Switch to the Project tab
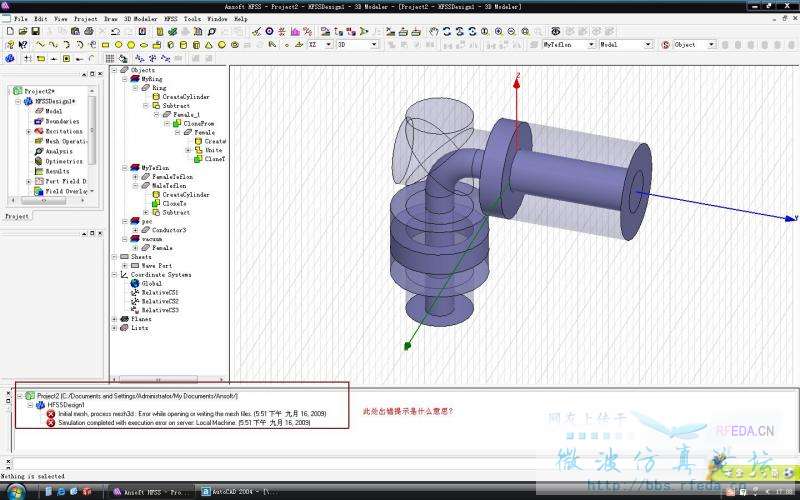 (17, 216)
